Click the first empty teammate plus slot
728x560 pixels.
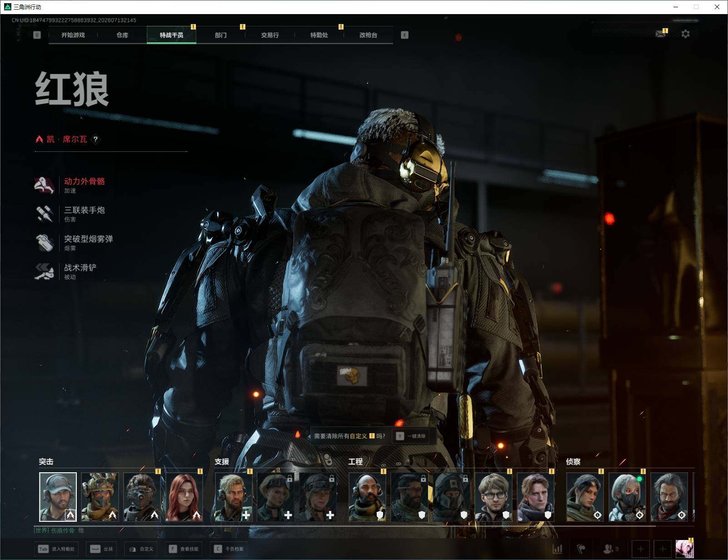click(640, 549)
